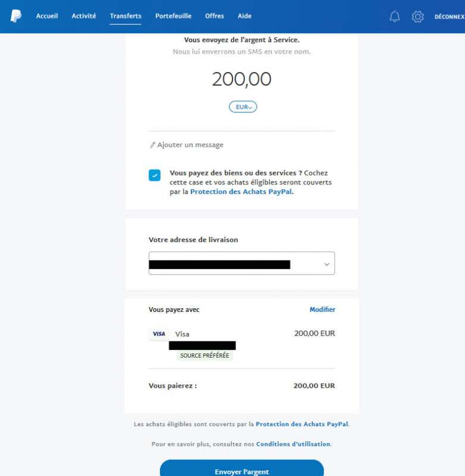Click Ajouter un message field
Viewport: 465px width, 476px height.
(190, 145)
